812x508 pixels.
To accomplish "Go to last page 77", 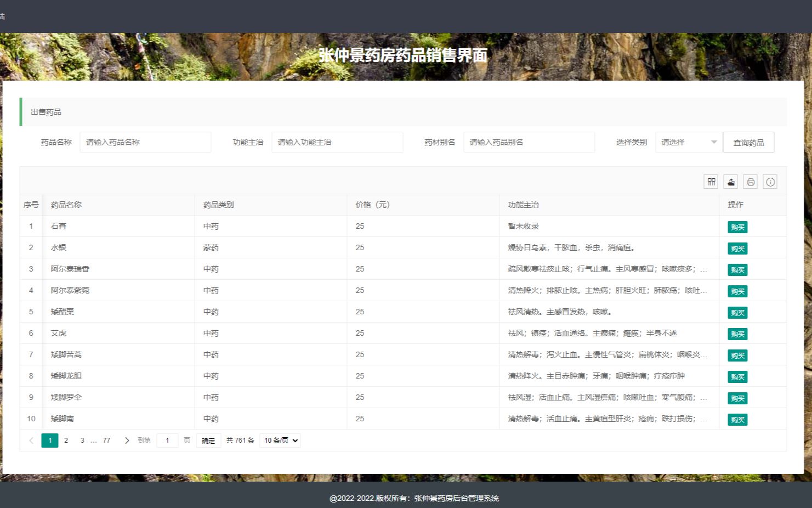I will pyautogui.click(x=106, y=441).
